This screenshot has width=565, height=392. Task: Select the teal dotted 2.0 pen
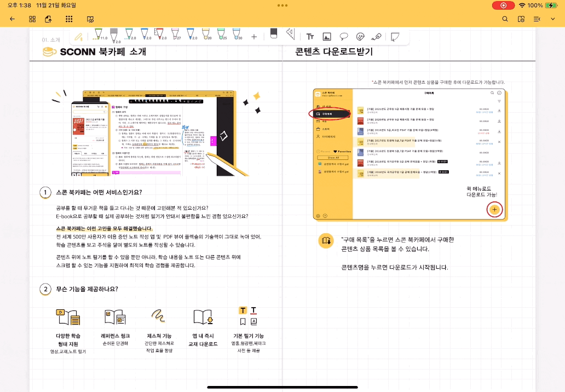[x=129, y=34]
